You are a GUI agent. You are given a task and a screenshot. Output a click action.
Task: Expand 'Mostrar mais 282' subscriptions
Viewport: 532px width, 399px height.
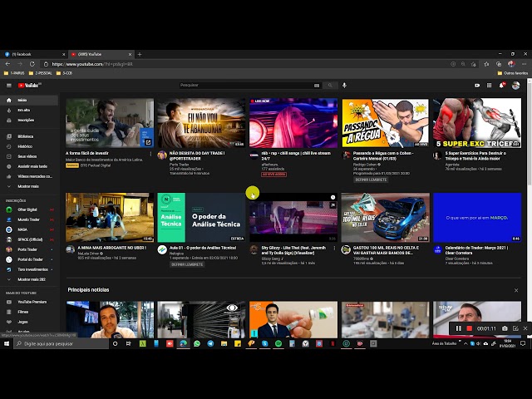pyautogui.click(x=30, y=279)
